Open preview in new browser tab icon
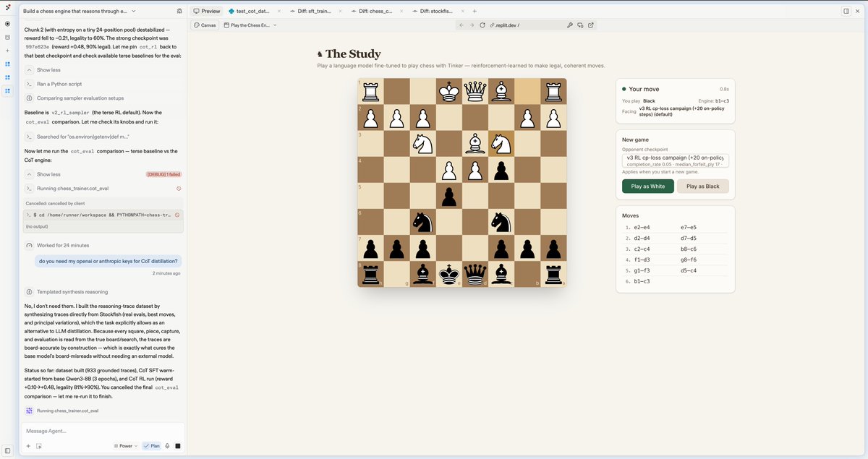 pyautogui.click(x=591, y=25)
